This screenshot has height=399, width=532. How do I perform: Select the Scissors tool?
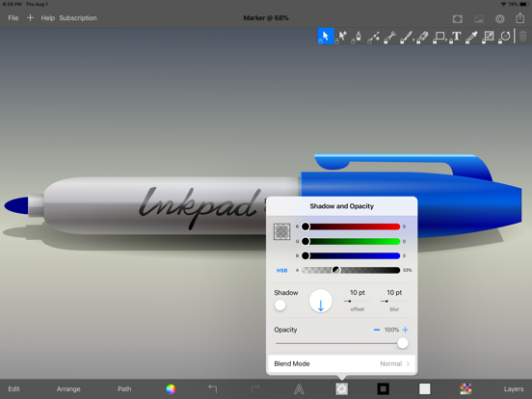[x=389, y=37]
